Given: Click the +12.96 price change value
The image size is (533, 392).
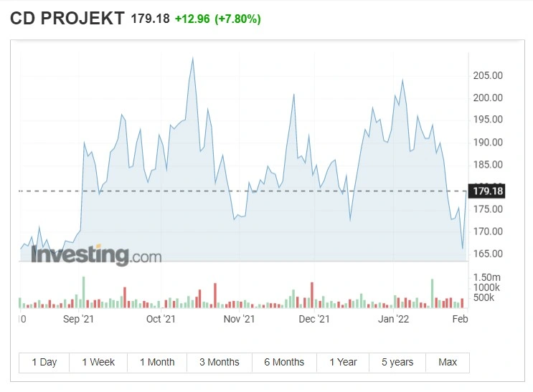Looking at the screenshot, I should coord(192,19).
